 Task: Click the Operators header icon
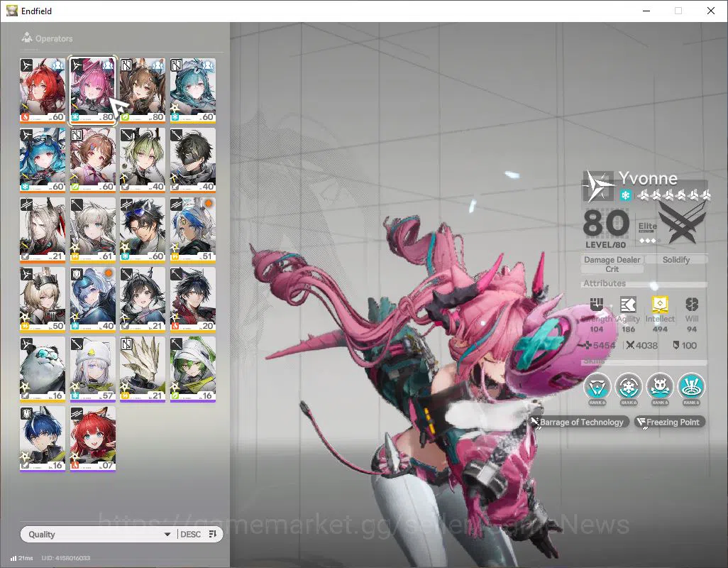(x=27, y=37)
